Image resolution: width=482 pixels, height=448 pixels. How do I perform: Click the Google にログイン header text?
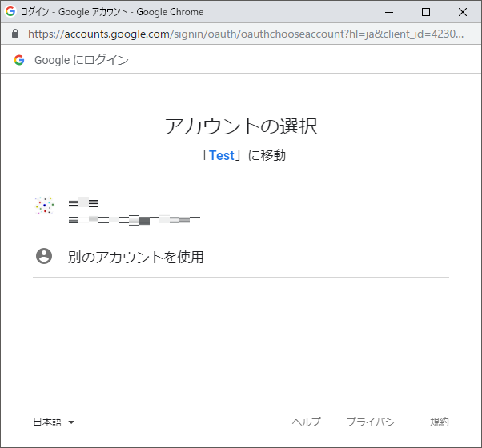coord(82,60)
